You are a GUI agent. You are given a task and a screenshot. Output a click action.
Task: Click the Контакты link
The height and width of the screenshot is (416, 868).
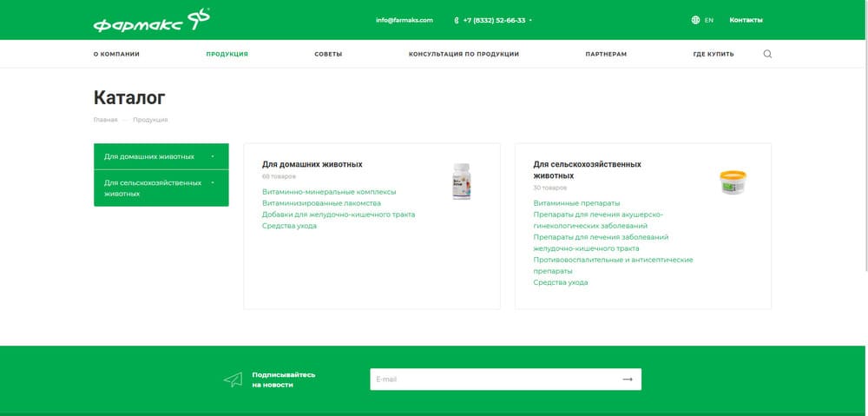(x=746, y=20)
